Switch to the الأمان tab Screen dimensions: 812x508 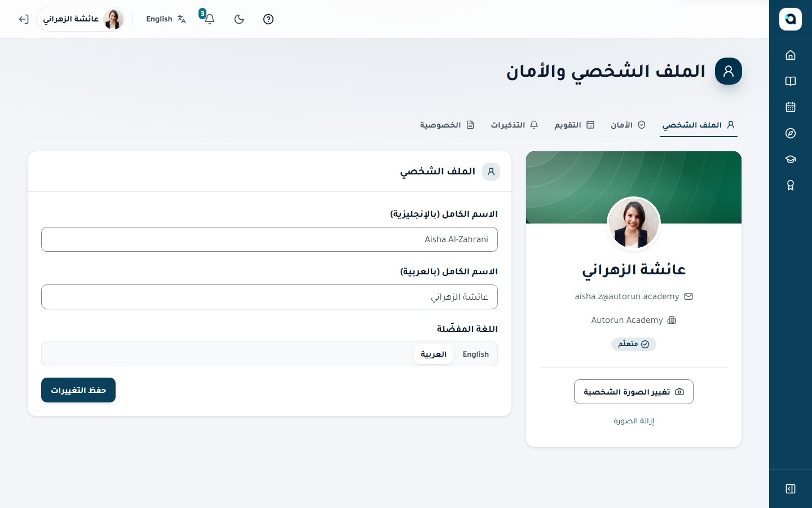click(628, 125)
